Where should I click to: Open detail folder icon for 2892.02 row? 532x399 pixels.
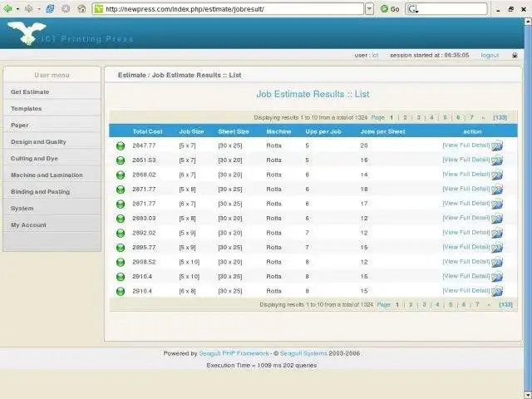coord(497,233)
